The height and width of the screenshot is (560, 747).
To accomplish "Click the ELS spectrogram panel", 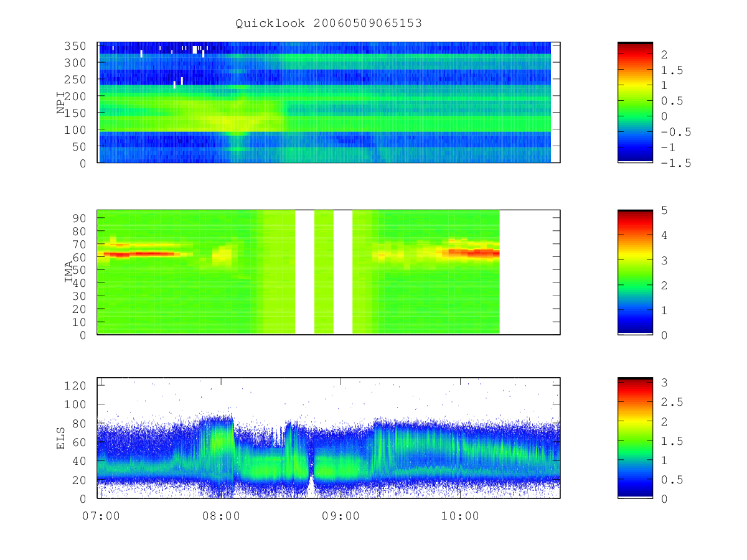I will pos(329,437).
